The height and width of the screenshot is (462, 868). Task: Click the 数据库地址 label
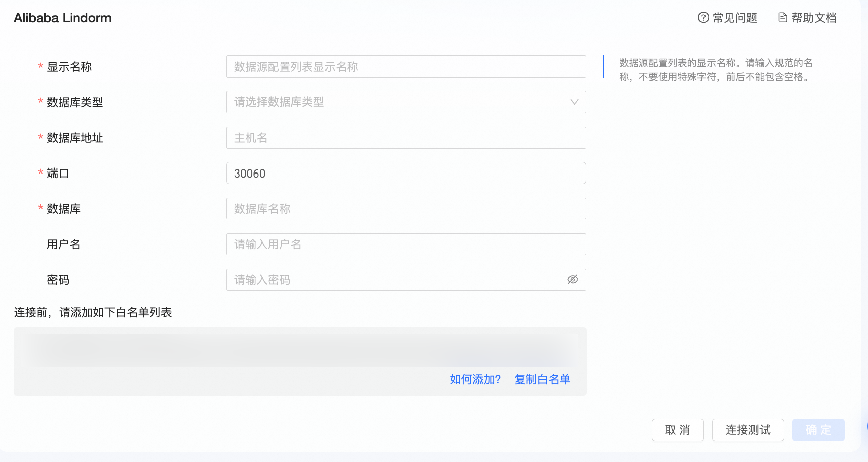pos(75,138)
